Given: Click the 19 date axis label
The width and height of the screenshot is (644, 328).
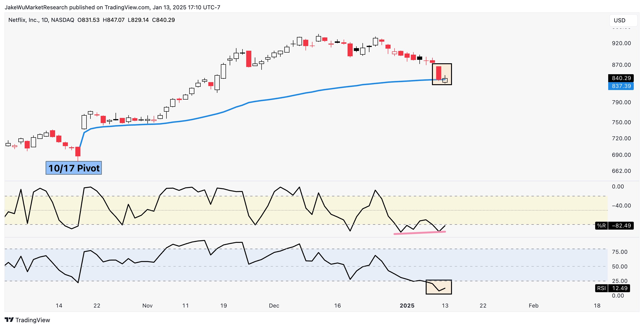Looking at the screenshot, I should tap(223, 306).
